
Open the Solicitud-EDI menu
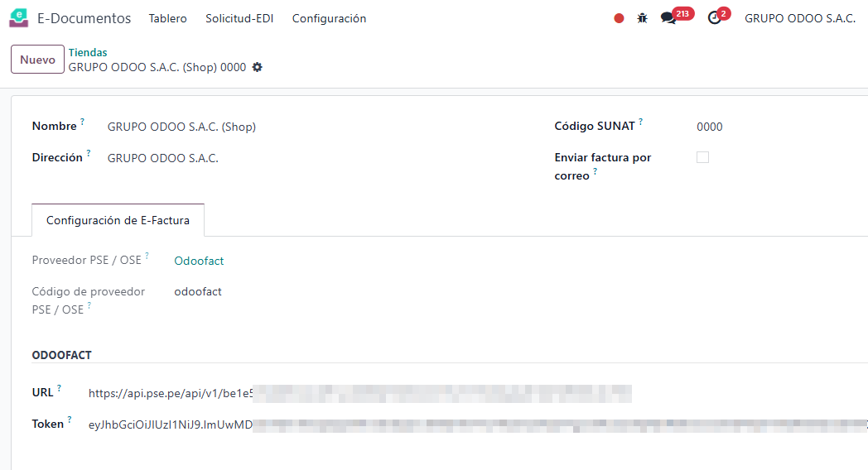pyautogui.click(x=239, y=18)
